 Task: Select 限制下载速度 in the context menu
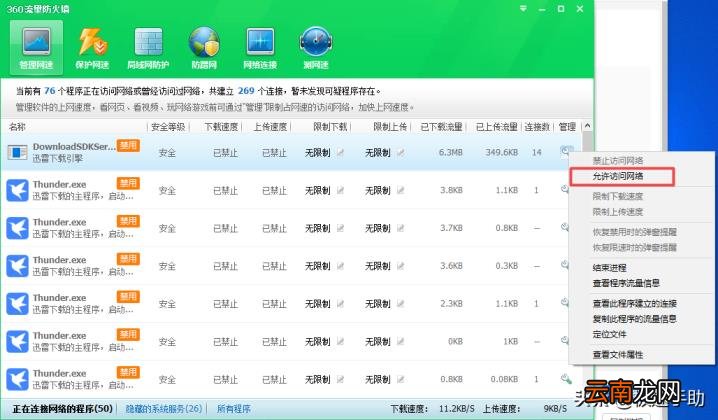[618, 196]
